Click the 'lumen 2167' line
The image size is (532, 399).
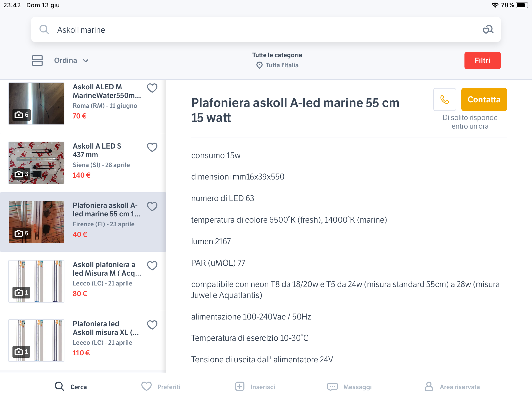click(211, 241)
